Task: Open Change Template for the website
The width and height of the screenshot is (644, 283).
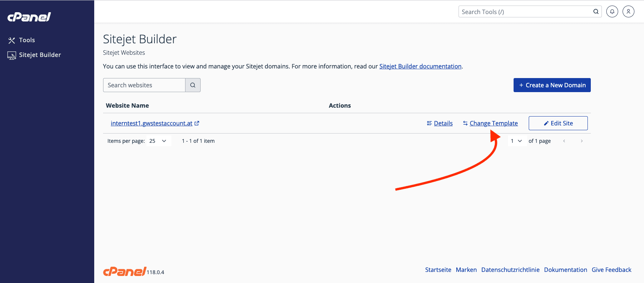Action: (x=493, y=123)
